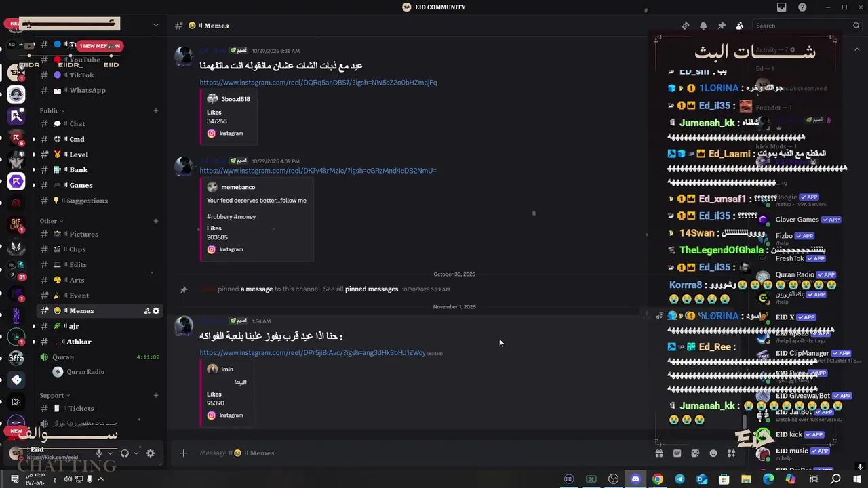This screenshot has height=488, width=868.
Task: Open headphones output options arrow
Action: (x=136, y=453)
